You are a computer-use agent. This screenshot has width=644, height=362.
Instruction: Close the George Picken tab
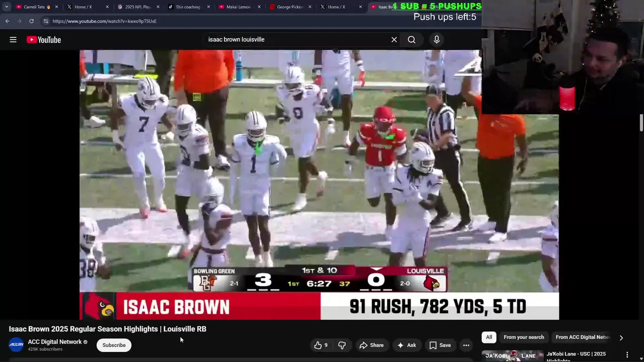pyautogui.click(x=309, y=7)
